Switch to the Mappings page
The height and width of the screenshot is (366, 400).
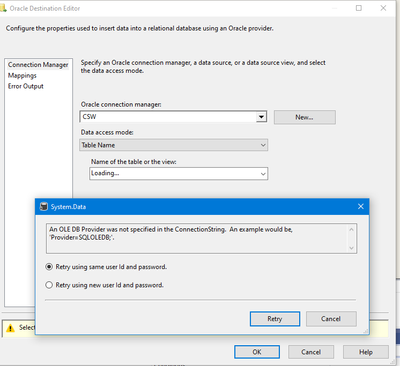(x=22, y=76)
